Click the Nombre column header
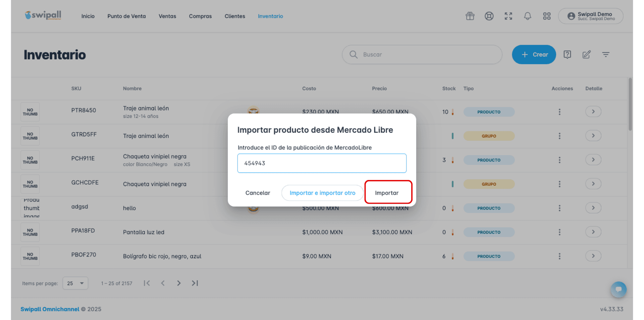 pos(132,89)
